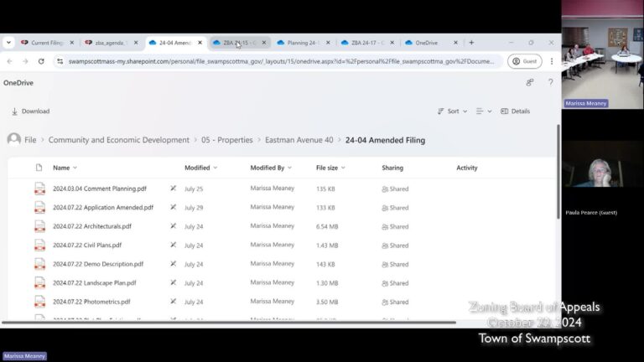Click the browser address bar

(277, 61)
